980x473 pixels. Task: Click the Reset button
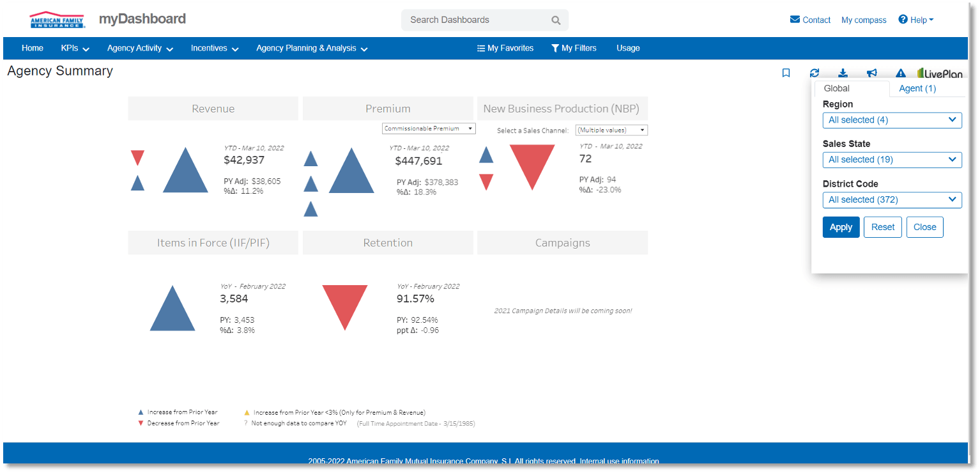(x=882, y=227)
